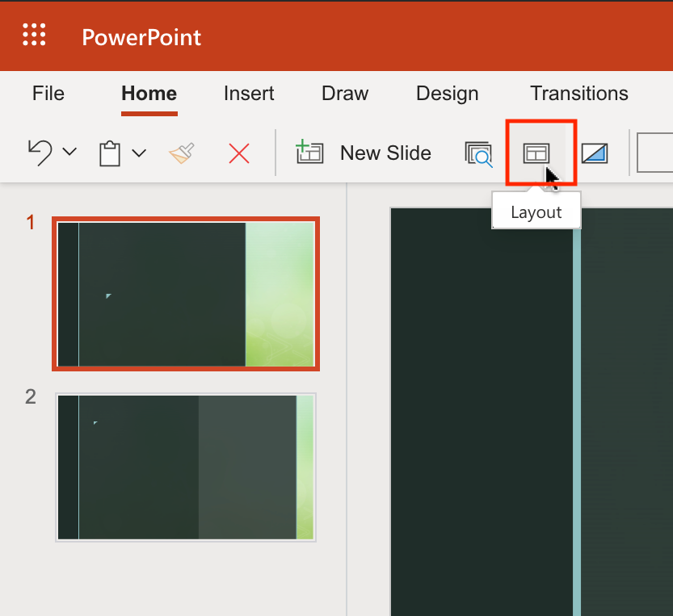Expand the Undo dropdown arrow
The image size is (673, 616).
[x=69, y=153]
